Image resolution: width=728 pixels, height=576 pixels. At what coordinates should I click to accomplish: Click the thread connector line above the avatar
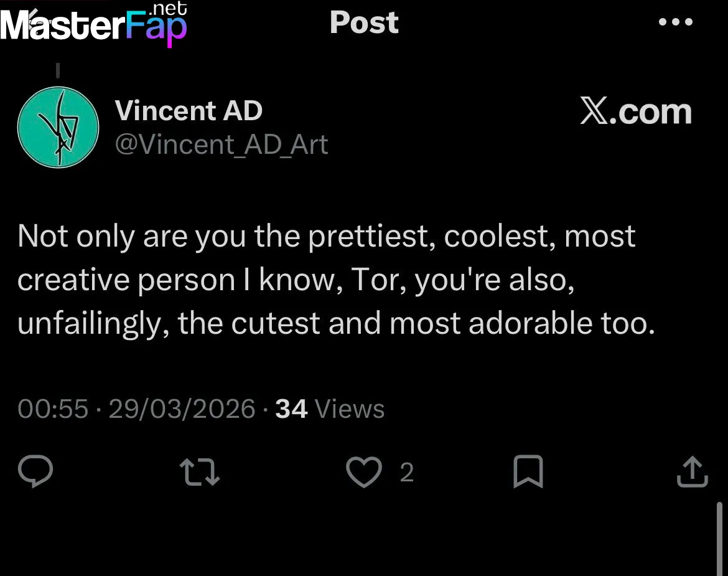click(58, 70)
